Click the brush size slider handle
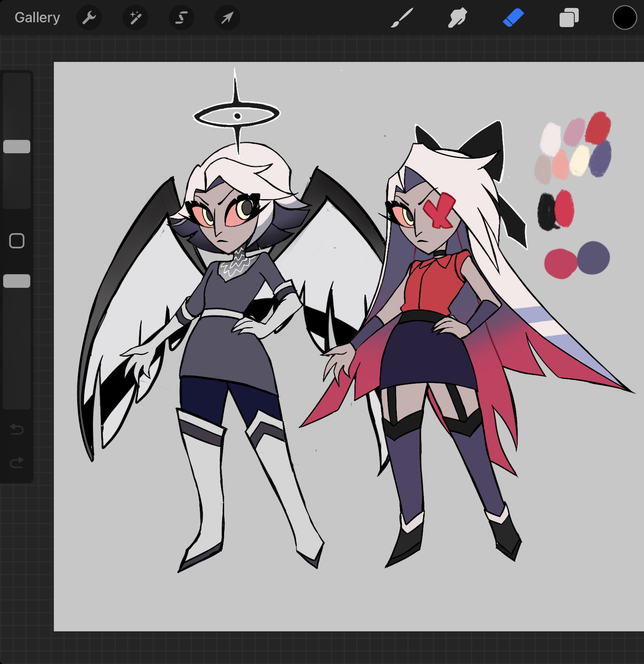644x664 pixels. pos(17,146)
